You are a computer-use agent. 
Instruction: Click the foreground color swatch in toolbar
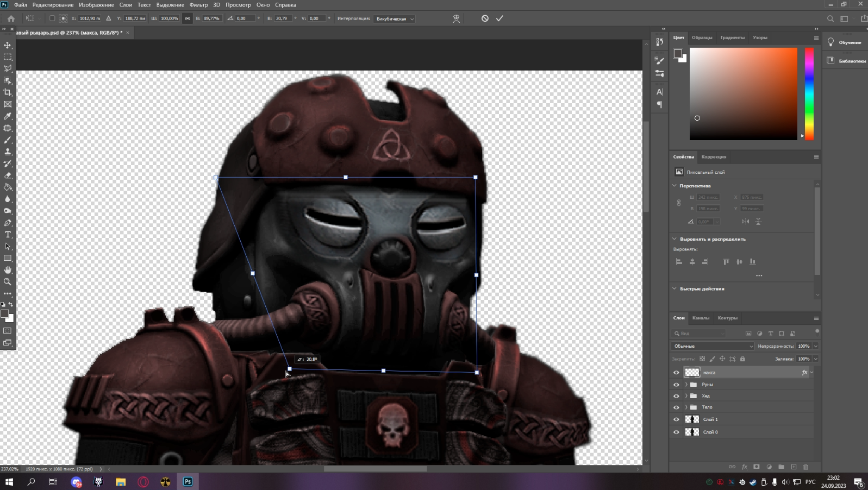coord(5,314)
